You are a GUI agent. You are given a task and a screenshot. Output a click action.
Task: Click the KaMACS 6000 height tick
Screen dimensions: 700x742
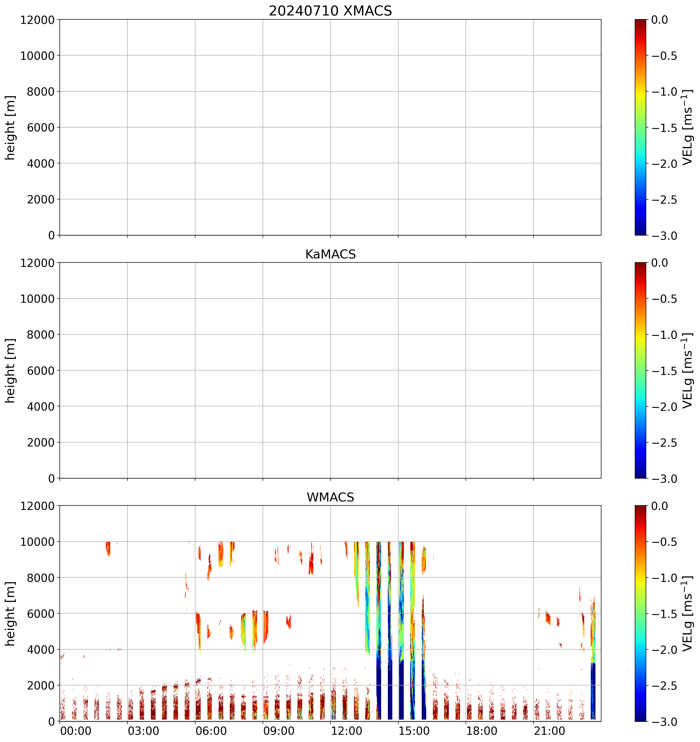click(x=41, y=371)
